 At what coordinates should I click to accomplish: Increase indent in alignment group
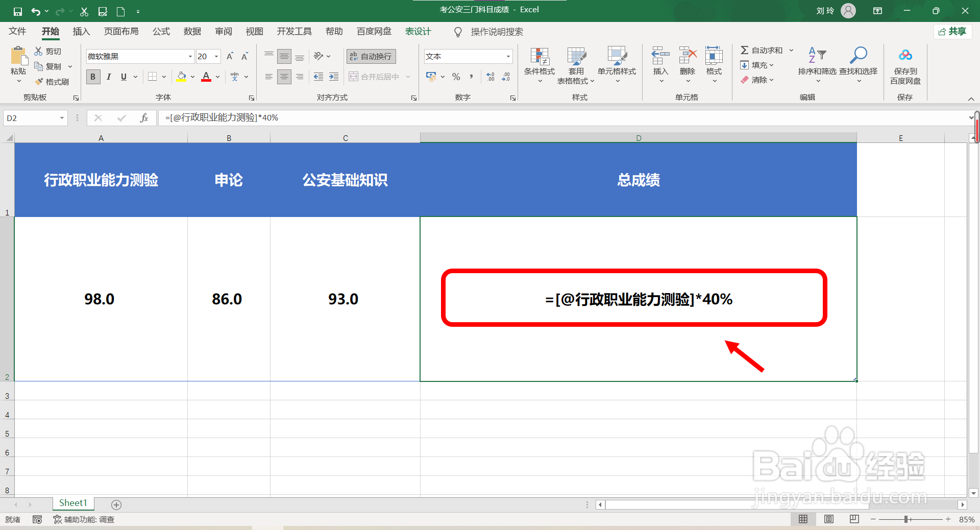point(334,77)
